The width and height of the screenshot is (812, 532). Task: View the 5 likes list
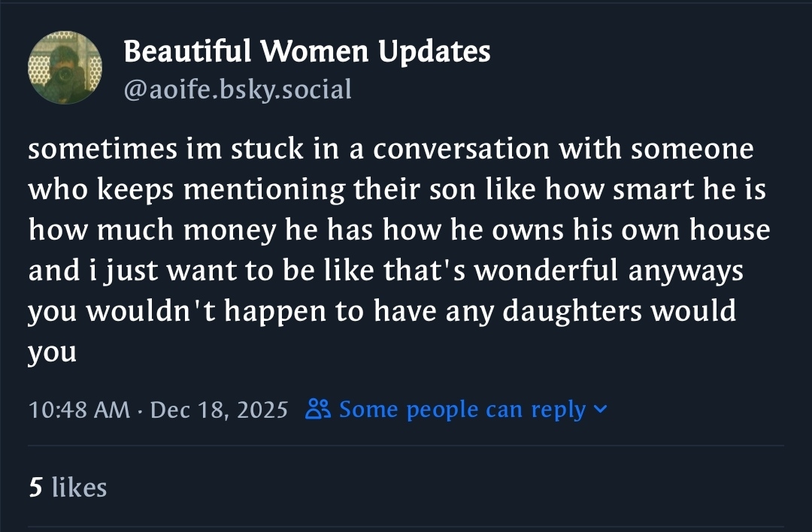68,488
